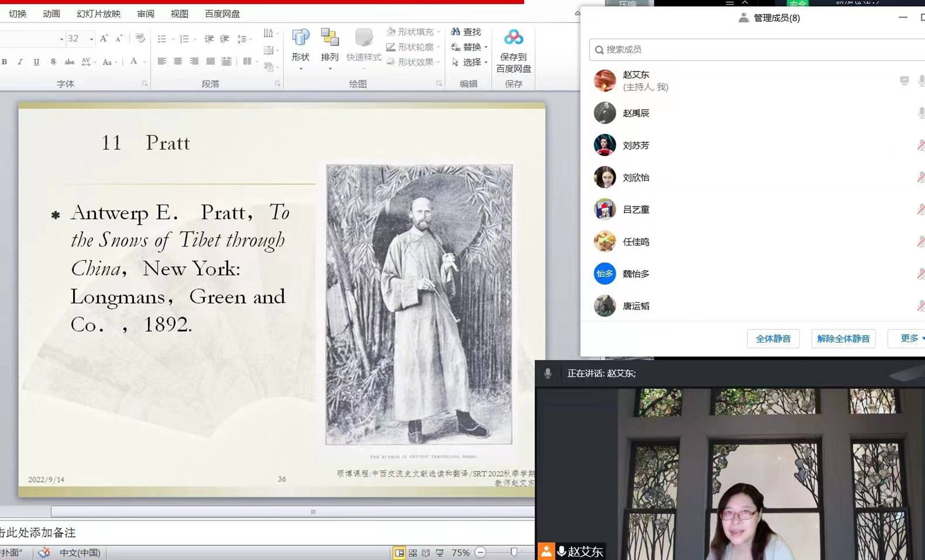This screenshot has width=925, height=560.
Task: Open the font size 32 dropdown
Action: click(x=91, y=39)
